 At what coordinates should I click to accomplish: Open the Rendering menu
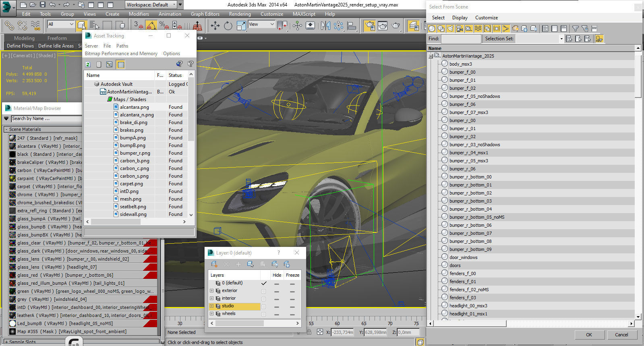coord(240,14)
